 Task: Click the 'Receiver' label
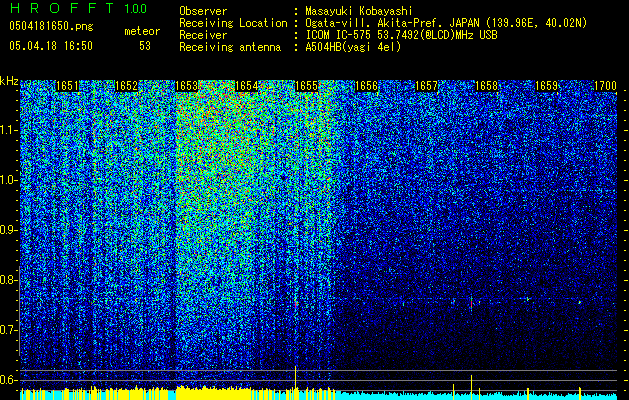tap(203, 35)
